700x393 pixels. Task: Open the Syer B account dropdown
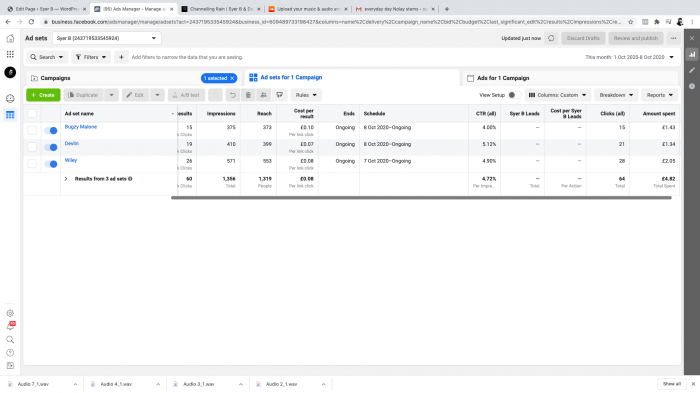point(107,38)
